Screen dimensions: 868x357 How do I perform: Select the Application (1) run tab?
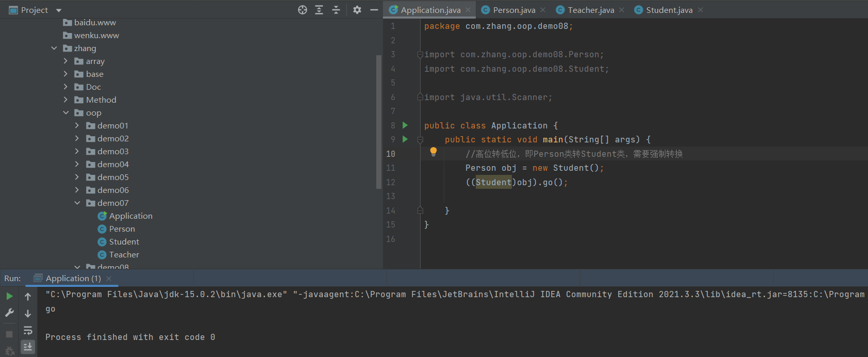(x=73, y=278)
